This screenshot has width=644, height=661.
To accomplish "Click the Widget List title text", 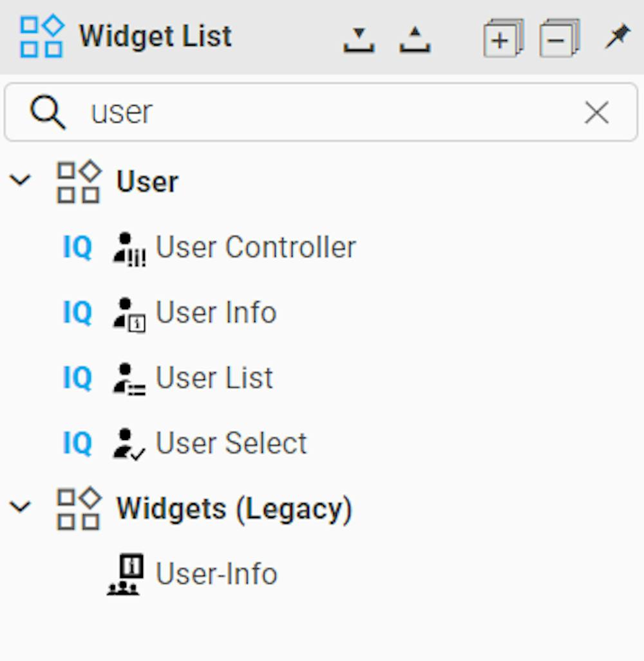I will 155,35.
